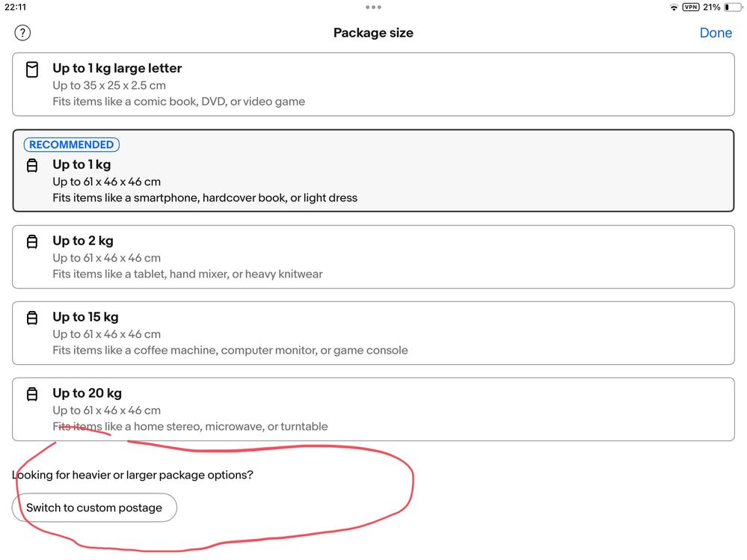Select the Up to 1 kg large letter option
The height and width of the screenshot is (560, 747).
pyautogui.click(x=373, y=84)
